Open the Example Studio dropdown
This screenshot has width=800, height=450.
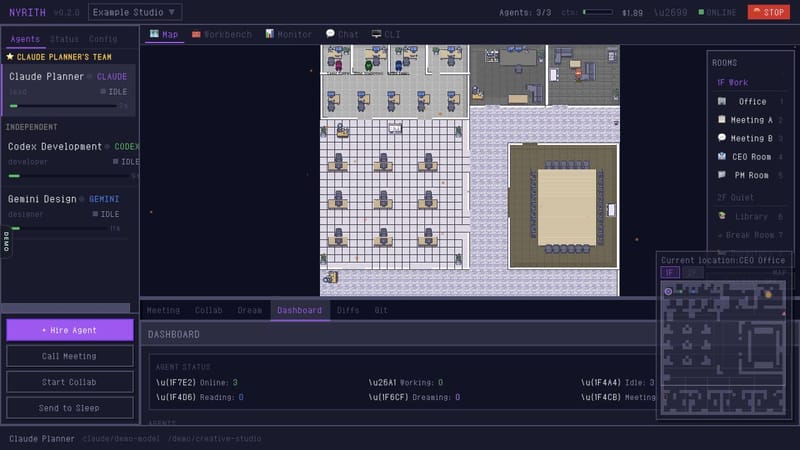(x=135, y=12)
